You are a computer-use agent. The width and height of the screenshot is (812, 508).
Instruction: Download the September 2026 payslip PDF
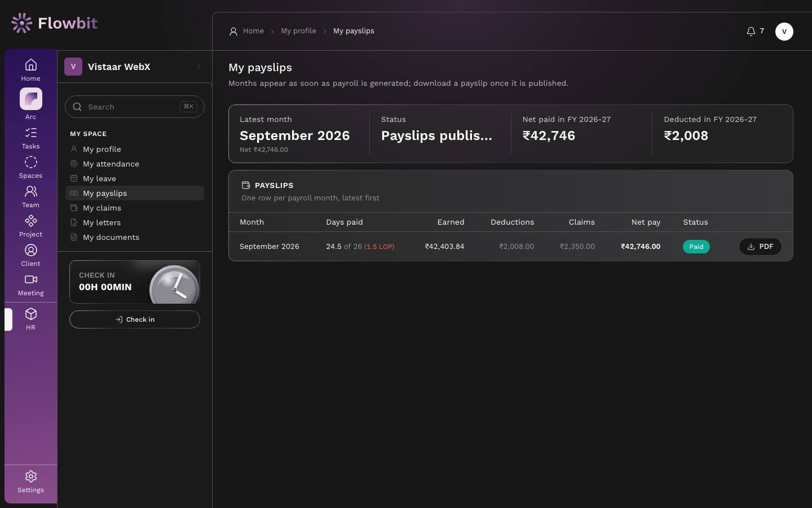point(760,247)
